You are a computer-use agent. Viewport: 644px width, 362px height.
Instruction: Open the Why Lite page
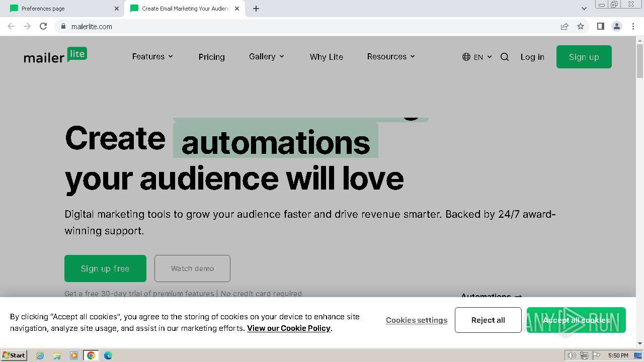327,57
